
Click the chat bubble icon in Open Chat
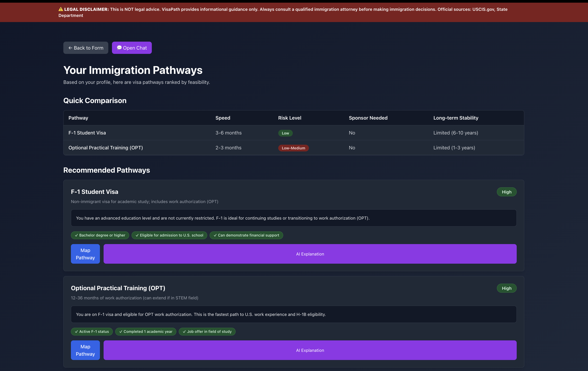(x=119, y=48)
